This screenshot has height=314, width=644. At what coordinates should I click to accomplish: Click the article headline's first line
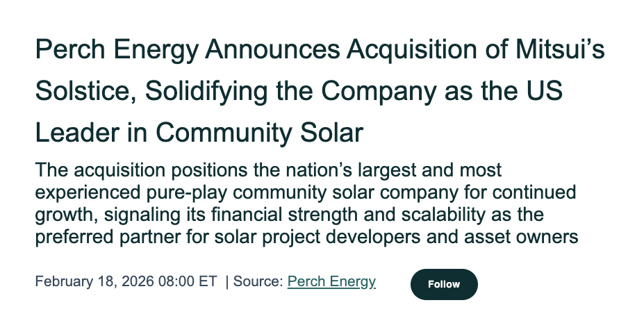321,51
